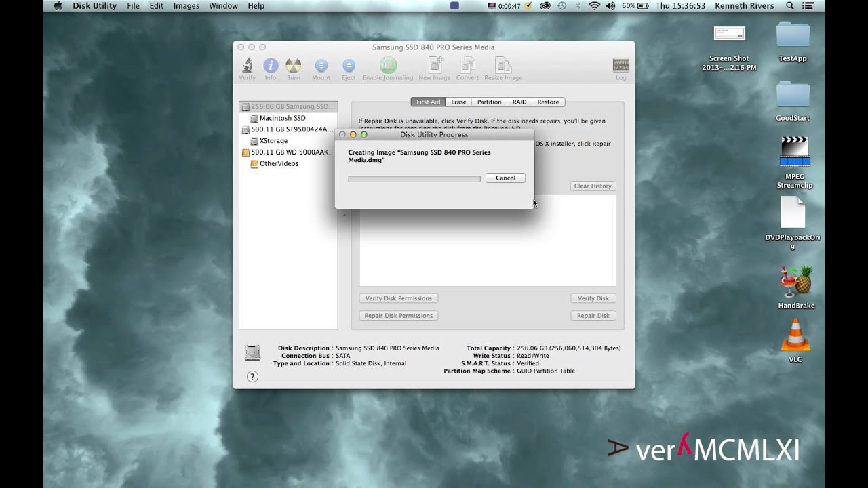Click the Eject toolbar icon
Image resolution: width=868 pixels, height=488 pixels.
349,69
